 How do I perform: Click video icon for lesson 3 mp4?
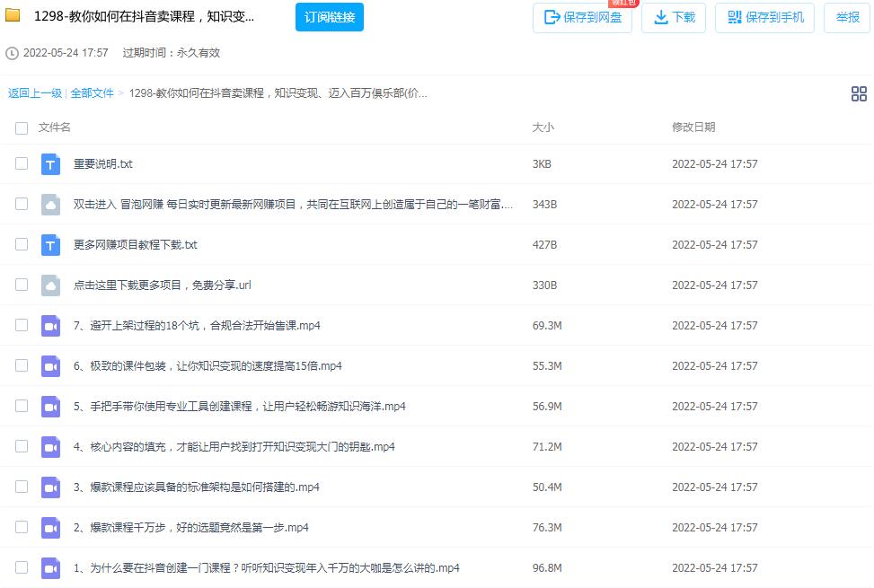[50, 487]
